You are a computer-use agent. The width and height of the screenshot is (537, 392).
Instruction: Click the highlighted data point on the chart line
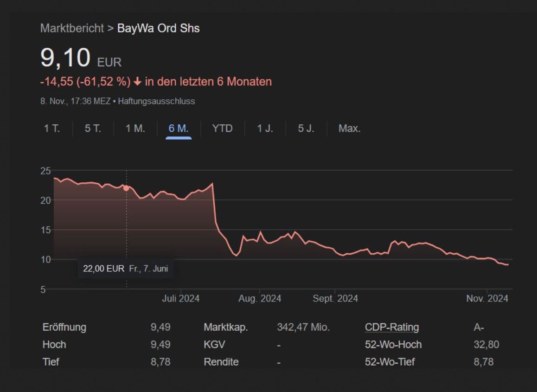[126, 188]
